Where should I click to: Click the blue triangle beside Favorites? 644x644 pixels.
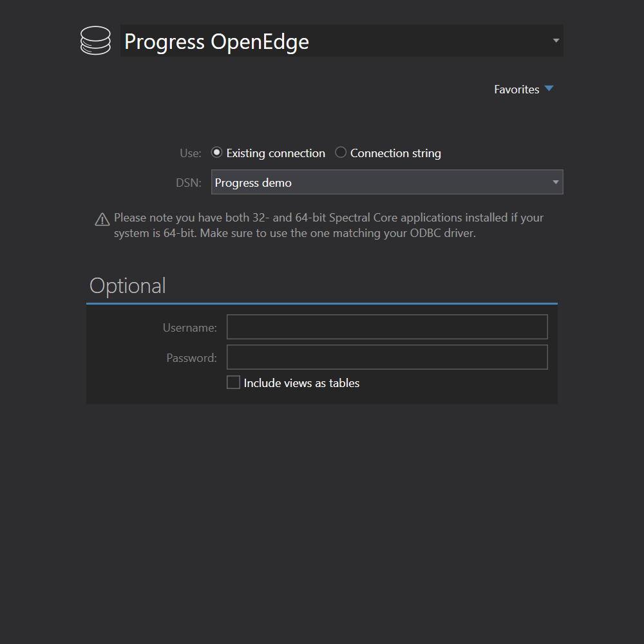coord(549,89)
